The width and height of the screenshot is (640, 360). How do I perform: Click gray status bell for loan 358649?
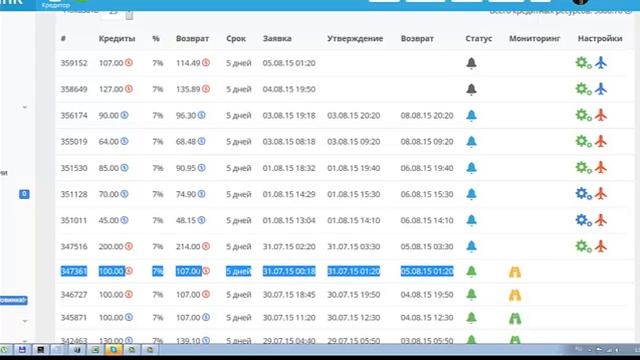pyautogui.click(x=471, y=89)
